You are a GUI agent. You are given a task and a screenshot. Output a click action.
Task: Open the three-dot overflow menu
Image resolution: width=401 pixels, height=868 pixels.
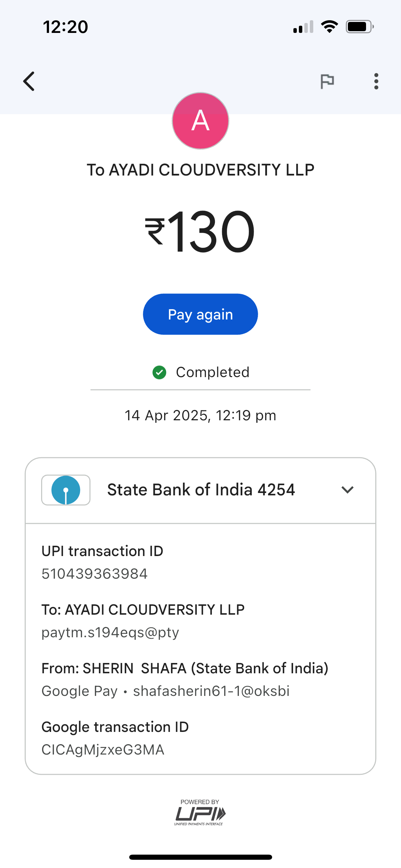376,81
